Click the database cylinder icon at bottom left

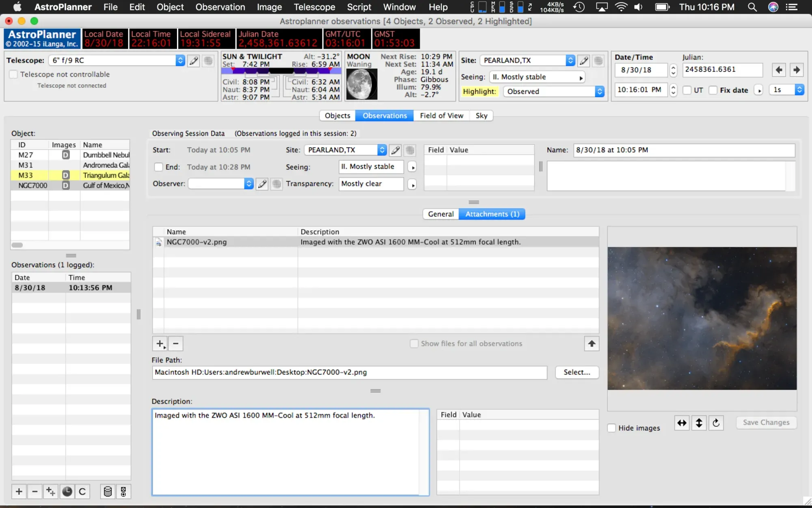(108, 492)
